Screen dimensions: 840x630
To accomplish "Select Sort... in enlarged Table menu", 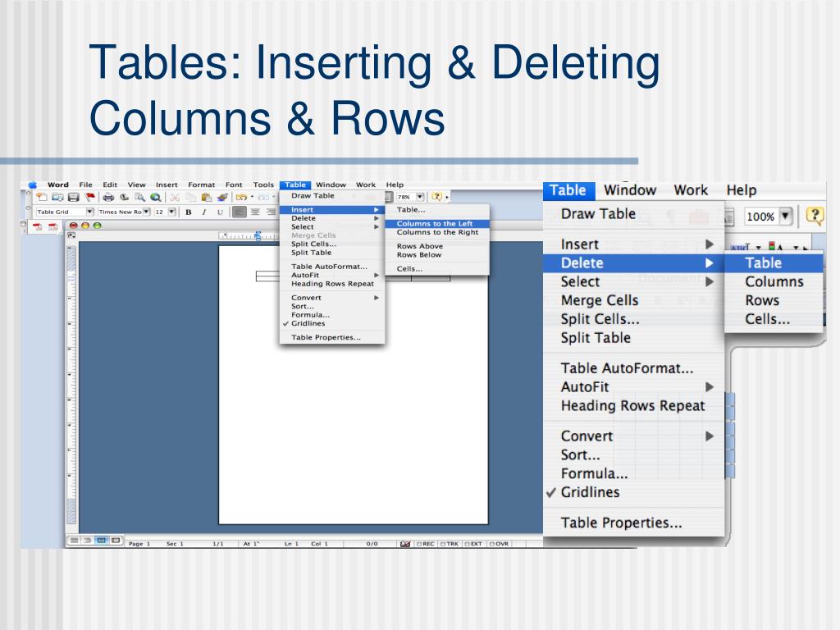I will [634, 454].
